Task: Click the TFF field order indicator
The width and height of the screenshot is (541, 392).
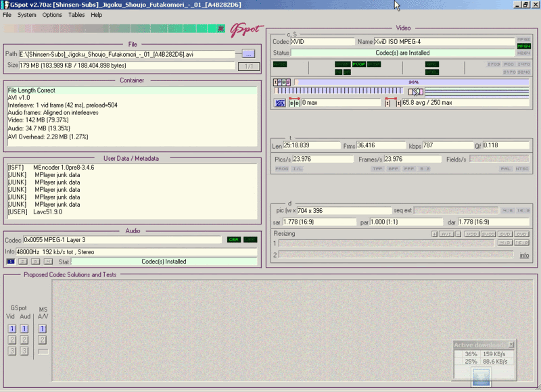Action: pos(377,168)
